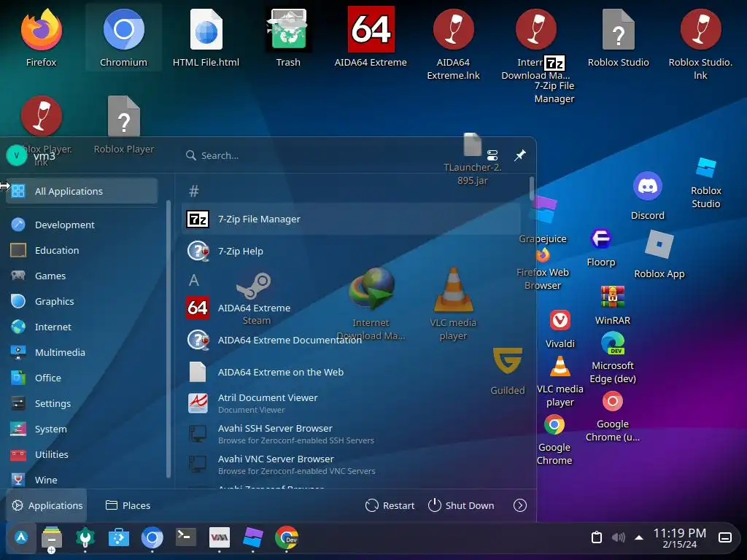The image size is (747, 560).
Task: Switch to the Places tab
Action: tap(128, 505)
